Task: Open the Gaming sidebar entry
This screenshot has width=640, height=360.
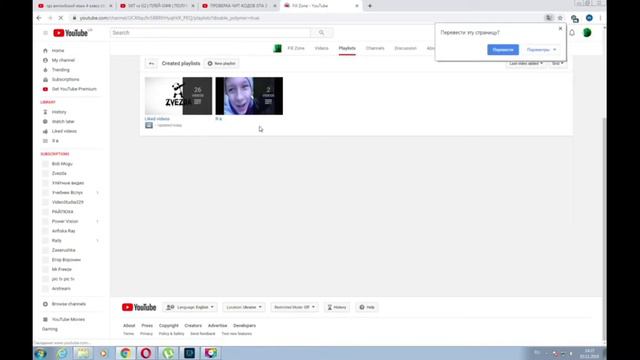Action: coord(50,329)
